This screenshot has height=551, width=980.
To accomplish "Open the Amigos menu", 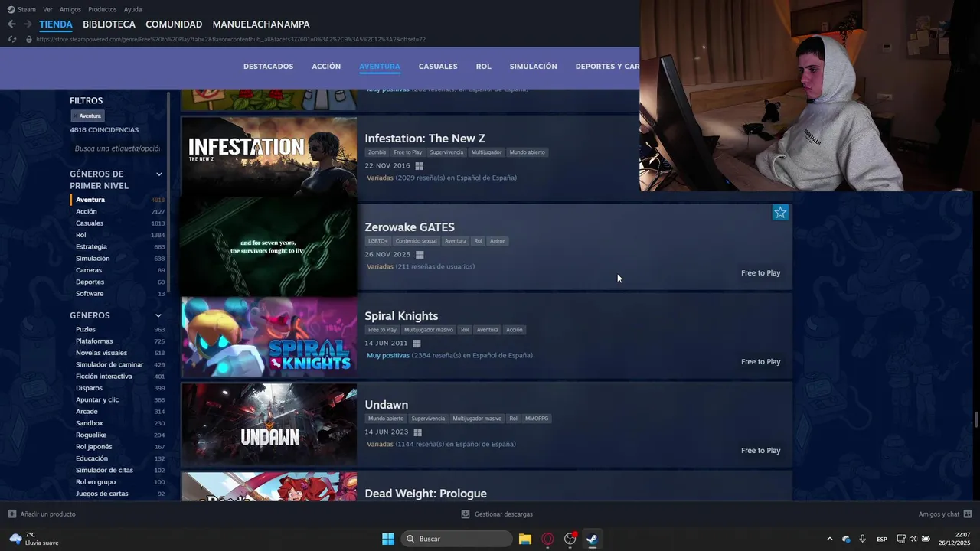I will click(x=70, y=9).
